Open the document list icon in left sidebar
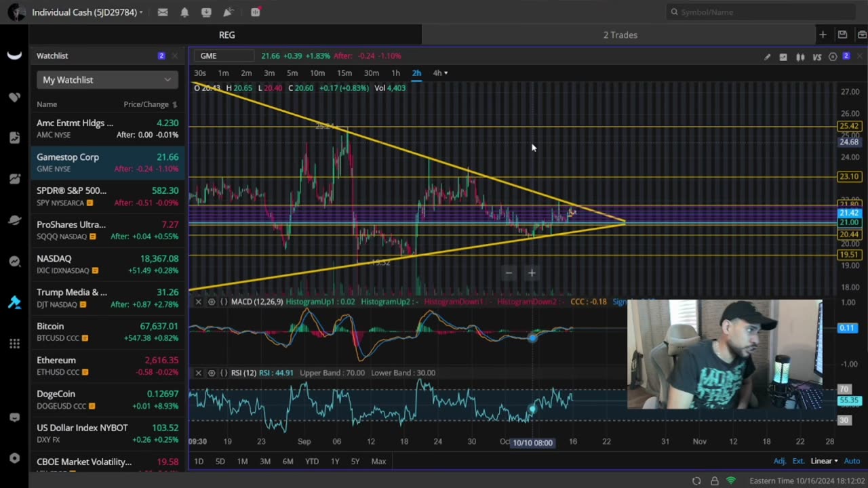 14,138
